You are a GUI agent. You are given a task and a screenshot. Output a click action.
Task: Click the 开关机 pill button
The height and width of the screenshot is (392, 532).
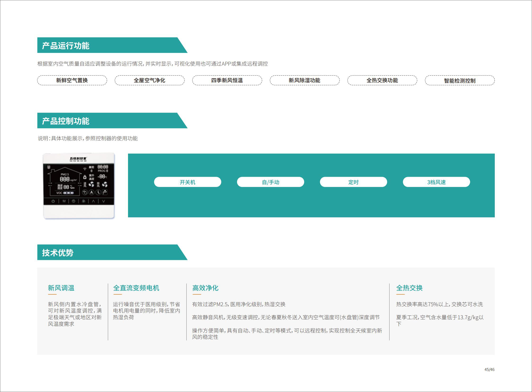click(x=188, y=182)
